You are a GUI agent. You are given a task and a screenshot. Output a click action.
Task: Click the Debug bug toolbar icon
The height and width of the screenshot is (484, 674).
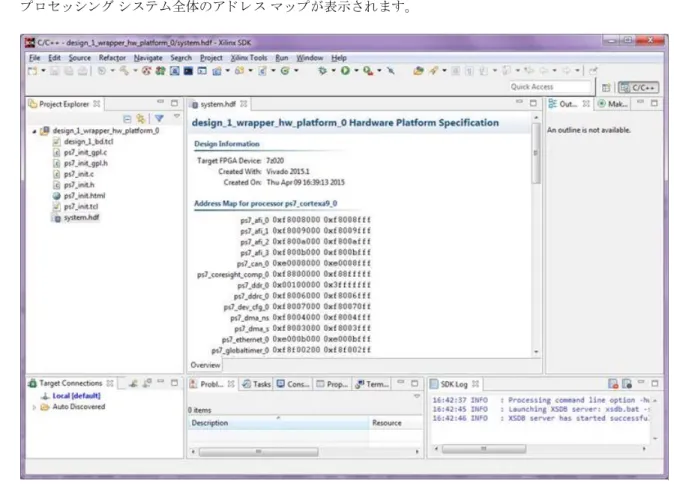[322, 70]
